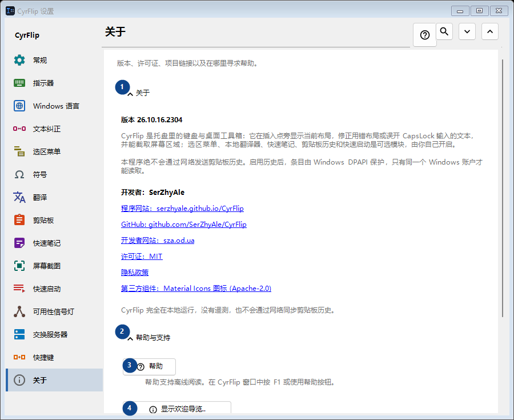Click the 版本 26.10.16.2304 text
This screenshot has width=514, height=420.
(151, 120)
